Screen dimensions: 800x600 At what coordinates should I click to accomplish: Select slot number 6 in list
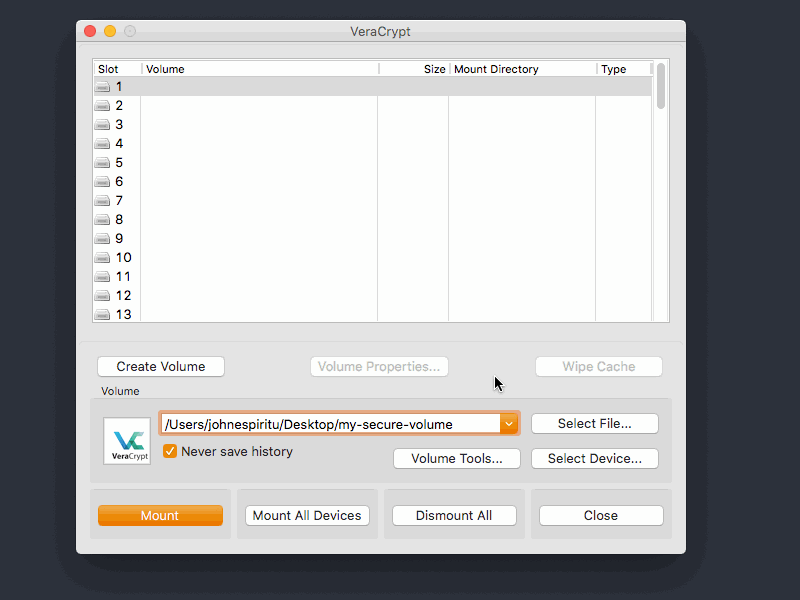point(372,182)
